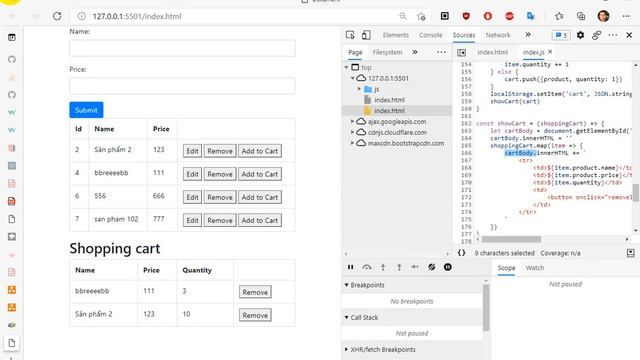Toggle the Sources navigator sidebar
640x360 pixels.
pos(461,52)
